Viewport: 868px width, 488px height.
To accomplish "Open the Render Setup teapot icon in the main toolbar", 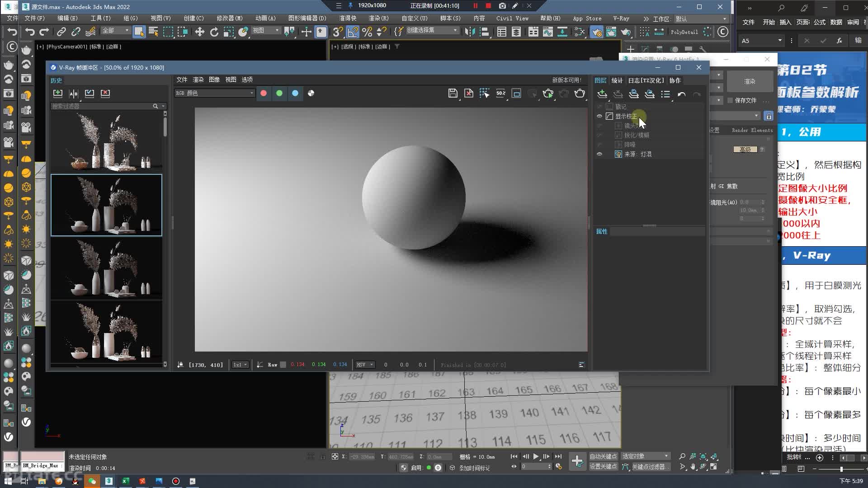I will coord(597,32).
